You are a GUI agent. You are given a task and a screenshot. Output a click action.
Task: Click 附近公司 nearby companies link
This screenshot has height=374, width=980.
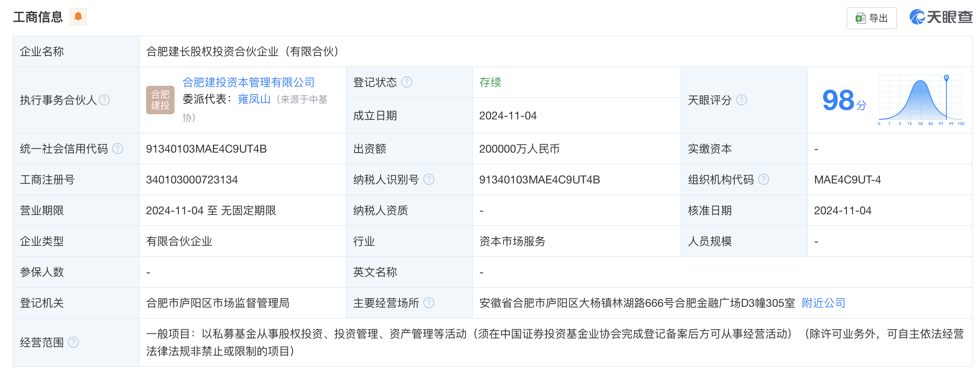point(823,303)
